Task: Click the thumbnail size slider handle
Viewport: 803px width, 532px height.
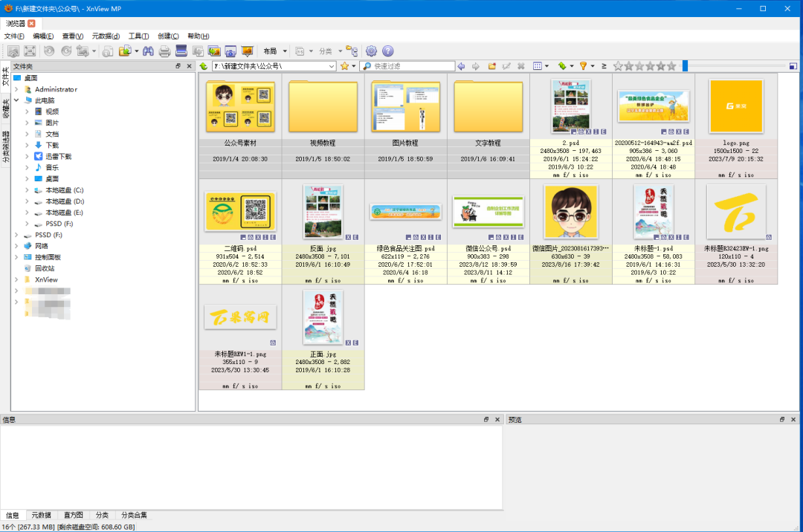Action: click(x=685, y=66)
